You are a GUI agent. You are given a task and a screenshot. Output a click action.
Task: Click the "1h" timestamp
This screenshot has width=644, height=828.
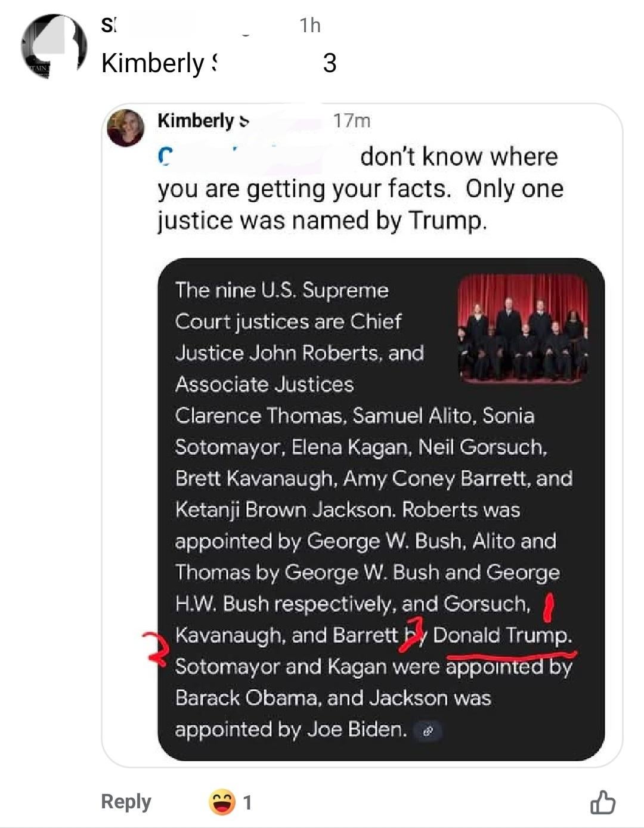click(x=310, y=26)
